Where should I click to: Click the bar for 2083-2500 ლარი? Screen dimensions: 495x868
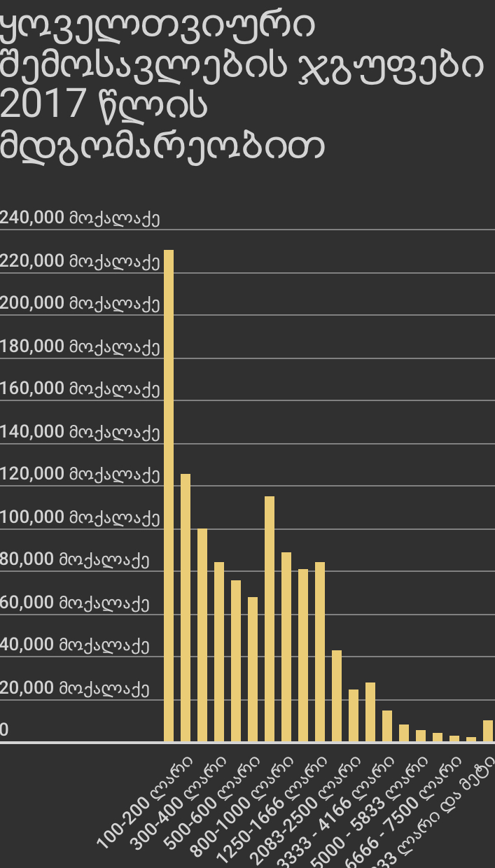click(337, 695)
